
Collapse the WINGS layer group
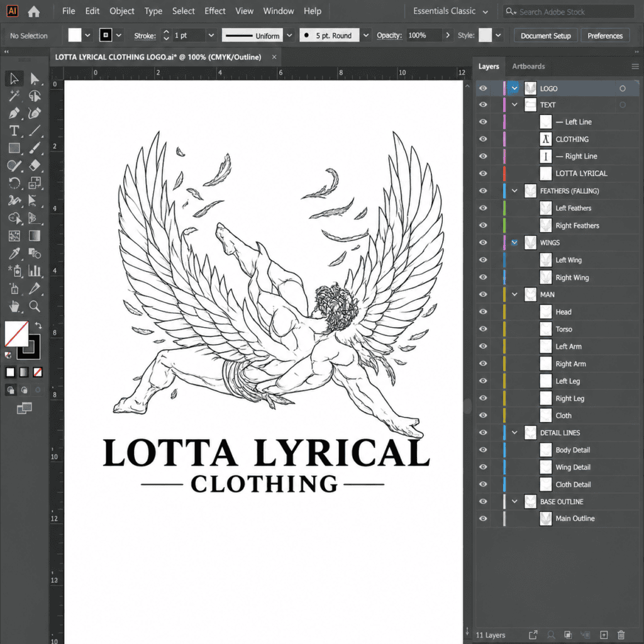pos(514,242)
